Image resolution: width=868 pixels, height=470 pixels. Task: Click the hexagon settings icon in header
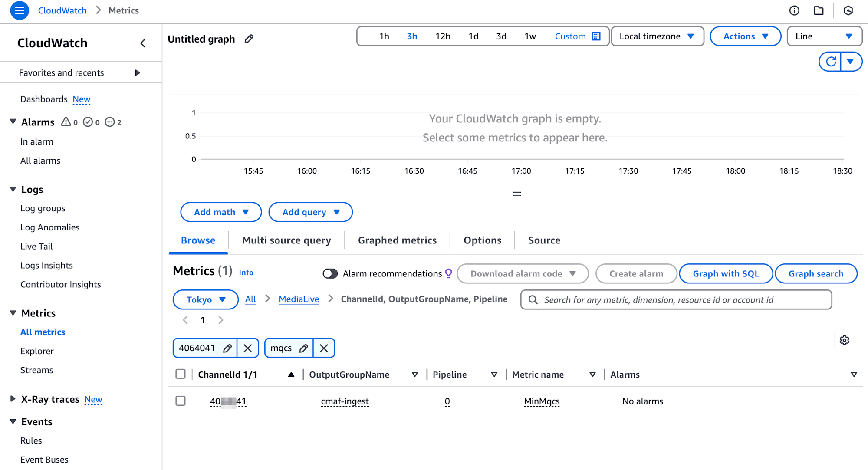click(848, 10)
